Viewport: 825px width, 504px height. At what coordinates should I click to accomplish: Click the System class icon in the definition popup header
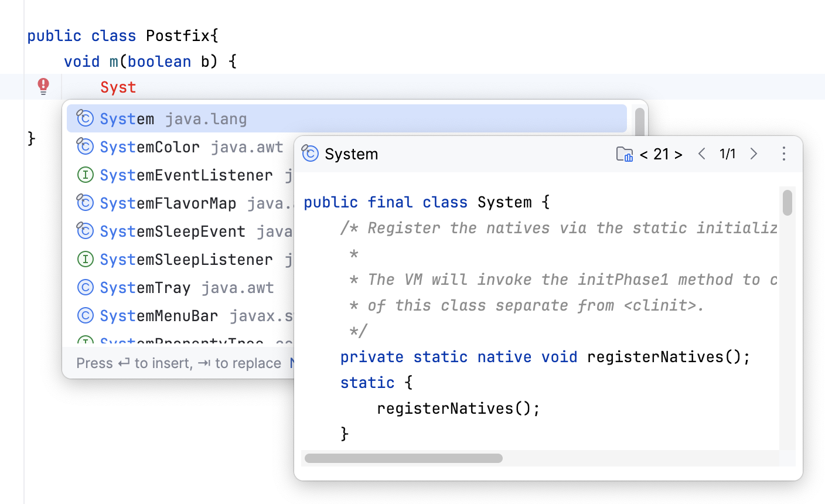click(310, 154)
